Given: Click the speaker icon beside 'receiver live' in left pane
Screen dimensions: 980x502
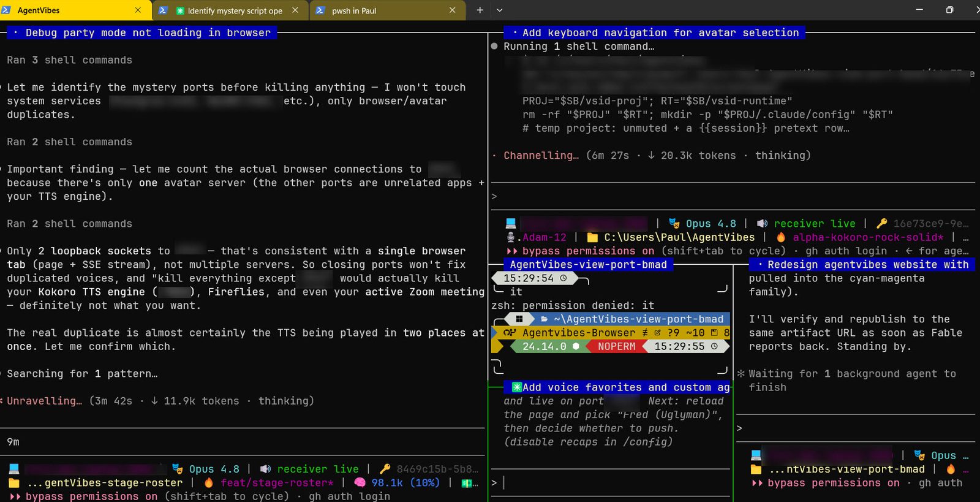Looking at the screenshot, I should 265,469.
